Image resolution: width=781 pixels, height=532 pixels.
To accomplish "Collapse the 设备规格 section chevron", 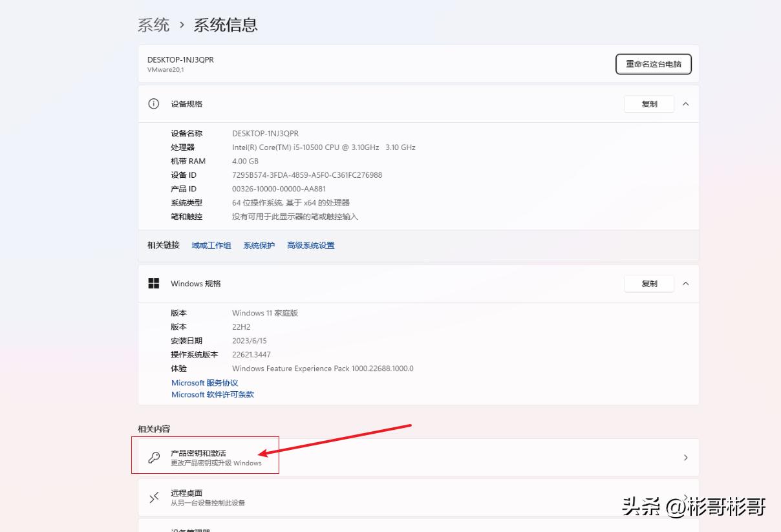I will click(x=686, y=103).
